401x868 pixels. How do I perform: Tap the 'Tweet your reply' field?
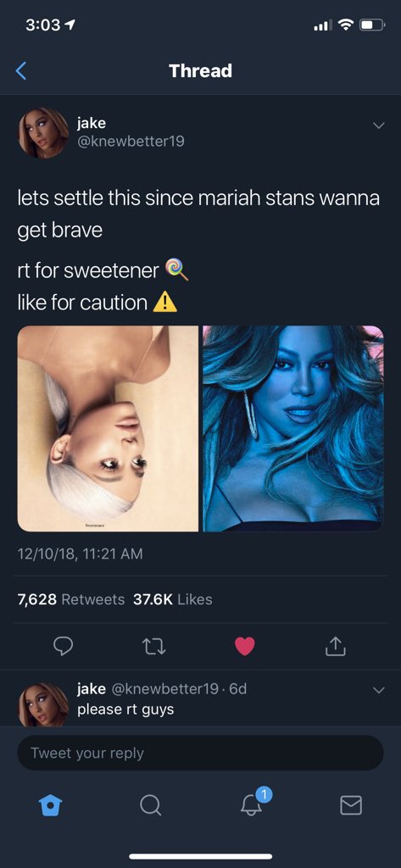coord(200,753)
